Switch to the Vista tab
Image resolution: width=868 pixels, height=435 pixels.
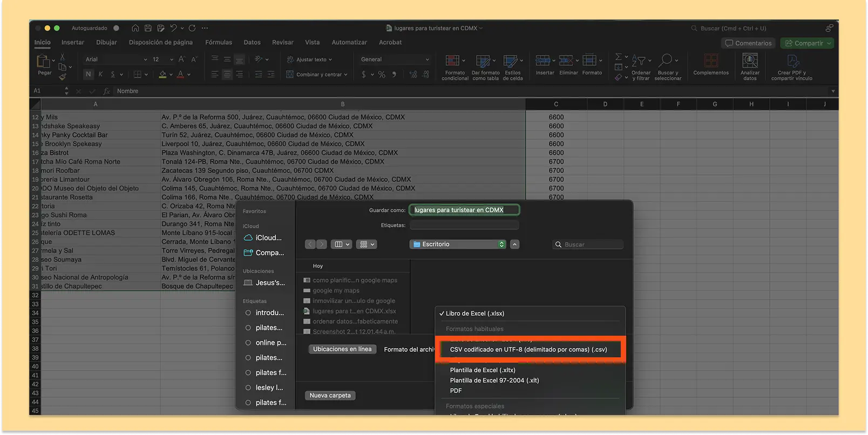[312, 42]
